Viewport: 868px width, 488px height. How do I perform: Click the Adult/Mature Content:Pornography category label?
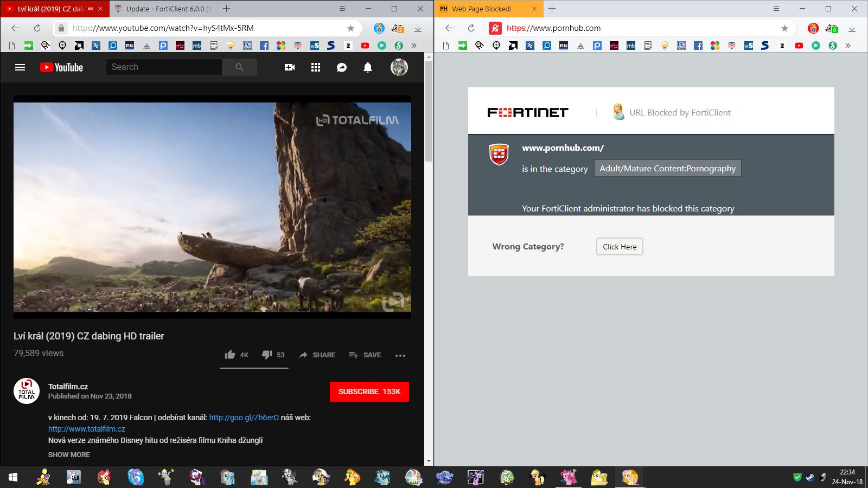point(668,168)
